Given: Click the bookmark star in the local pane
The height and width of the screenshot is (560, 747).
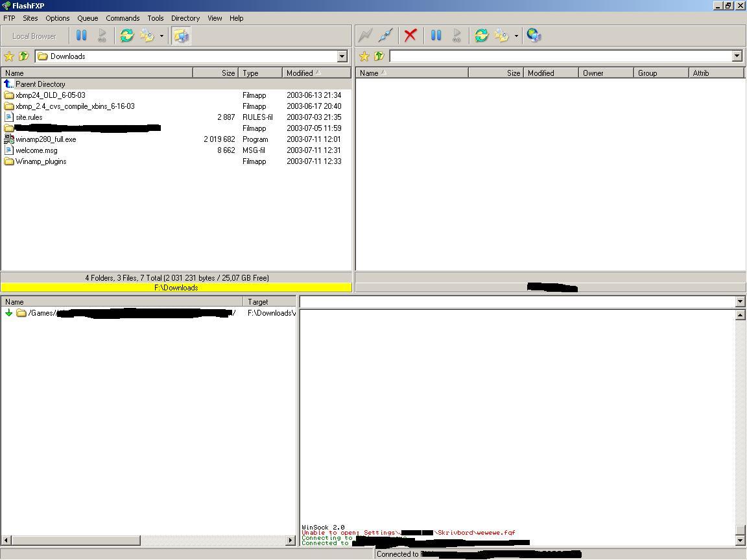Looking at the screenshot, I should tap(9, 56).
